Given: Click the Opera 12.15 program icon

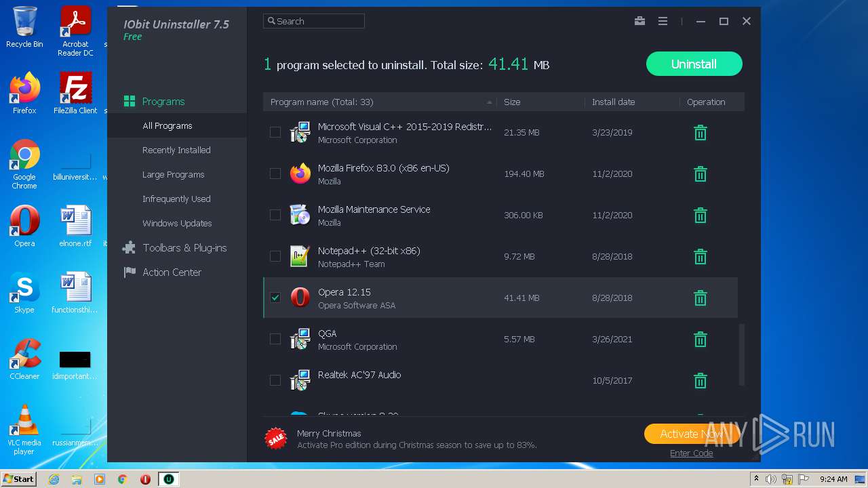Looking at the screenshot, I should pyautogui.click(x=300, y=298).
